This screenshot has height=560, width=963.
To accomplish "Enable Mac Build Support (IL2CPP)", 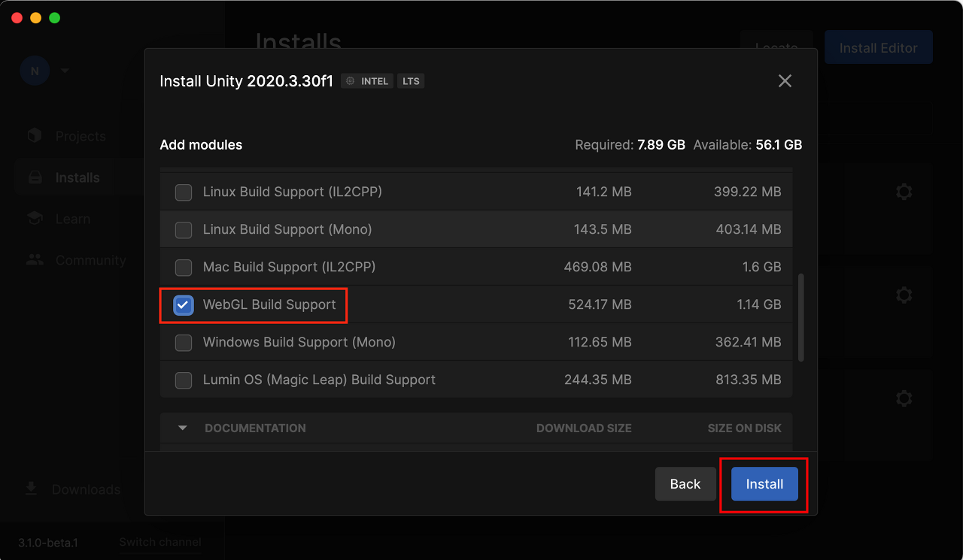I will point(184,268).
